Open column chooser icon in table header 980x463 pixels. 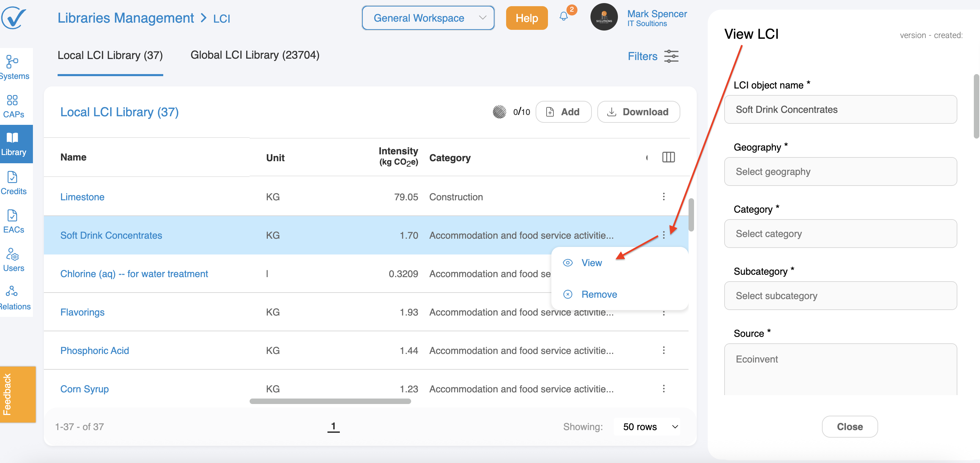(668, 157)
